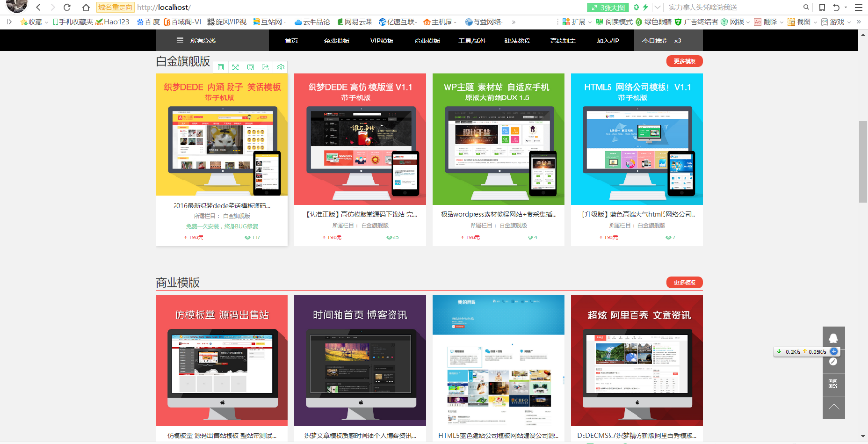Click the QQ contact icon in floating sidebar
Viewport: 868px width, 444px height.
(833, 338)
